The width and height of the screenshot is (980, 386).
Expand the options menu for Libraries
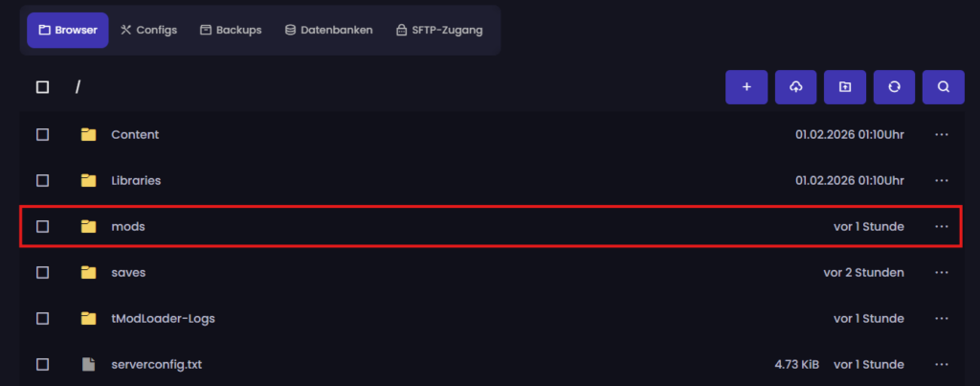click(942, 180)
